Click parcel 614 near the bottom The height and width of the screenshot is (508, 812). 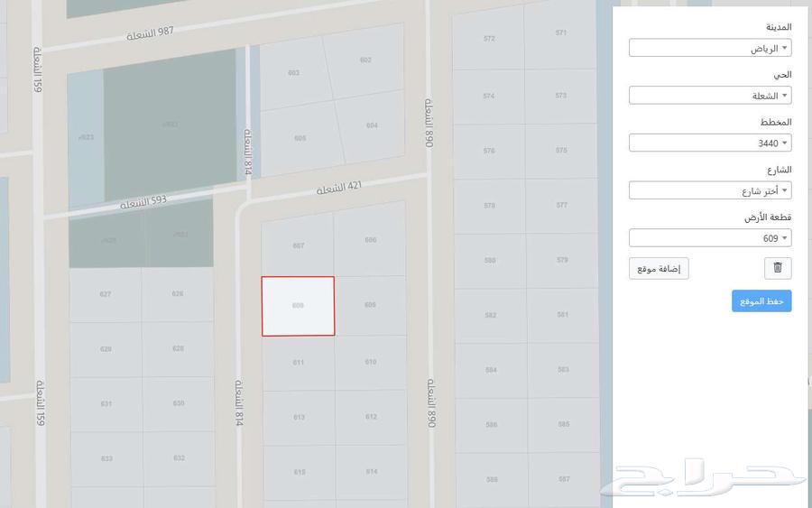(372, 472)
